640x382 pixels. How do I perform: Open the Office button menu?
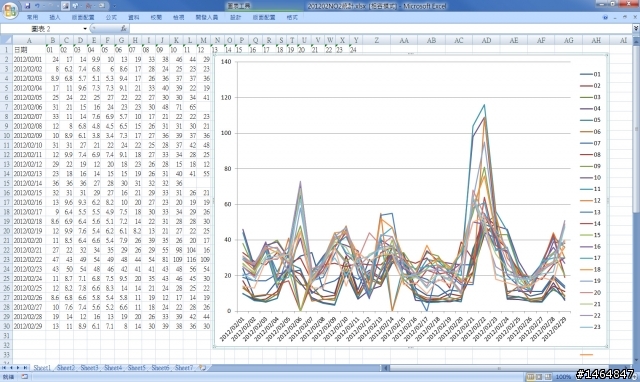[x=10, y=10]
